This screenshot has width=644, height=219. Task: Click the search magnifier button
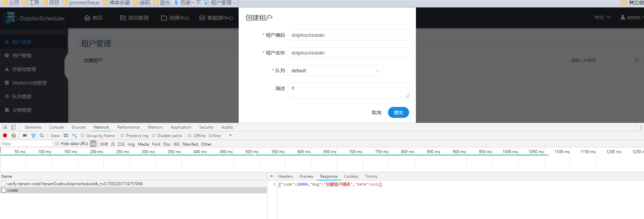click(x=636, y=60)
